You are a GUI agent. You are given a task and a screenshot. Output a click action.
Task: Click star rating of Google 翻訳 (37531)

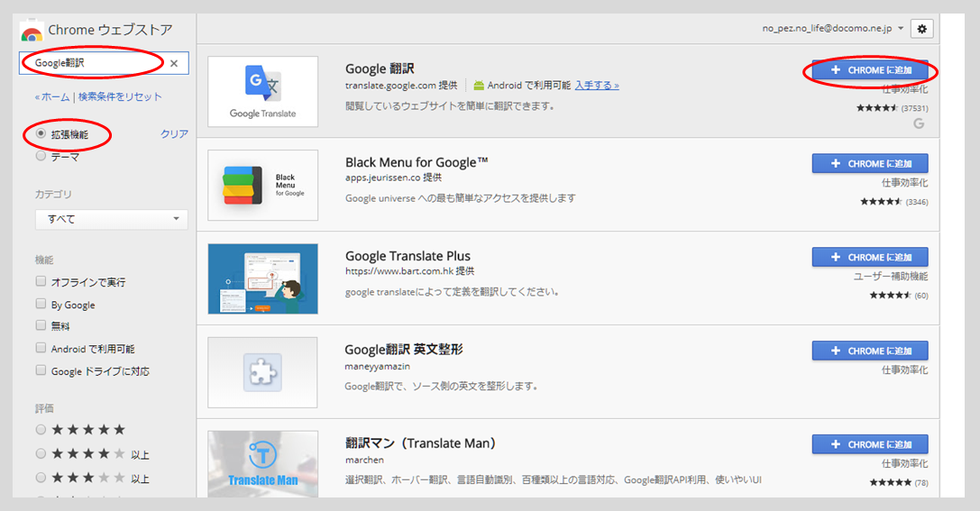click(x=877, y=108)
